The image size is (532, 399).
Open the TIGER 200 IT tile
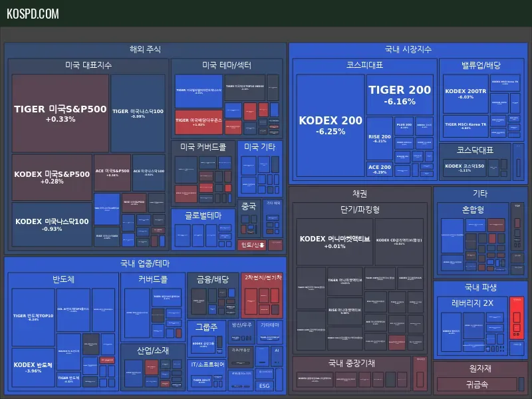[x=201, y=381]
